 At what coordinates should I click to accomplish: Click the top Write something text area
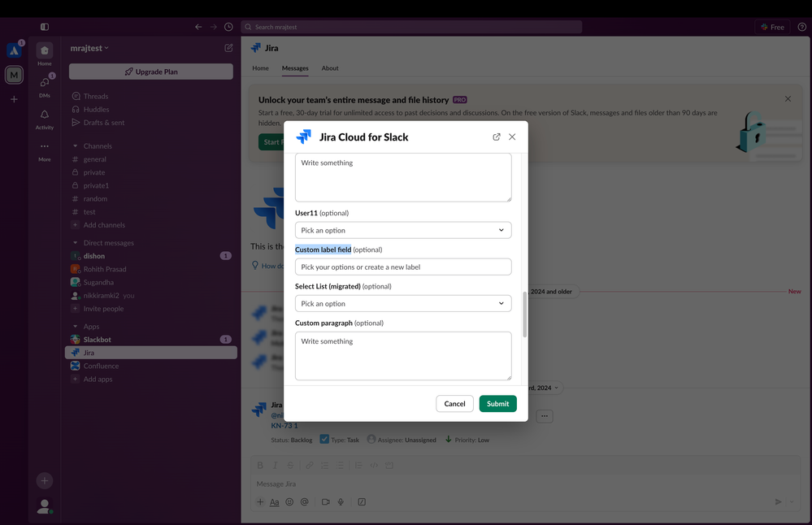403,178
